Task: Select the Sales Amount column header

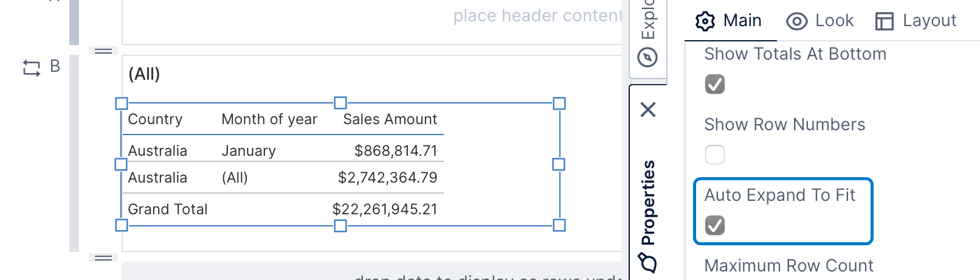Action: point(390,119)
